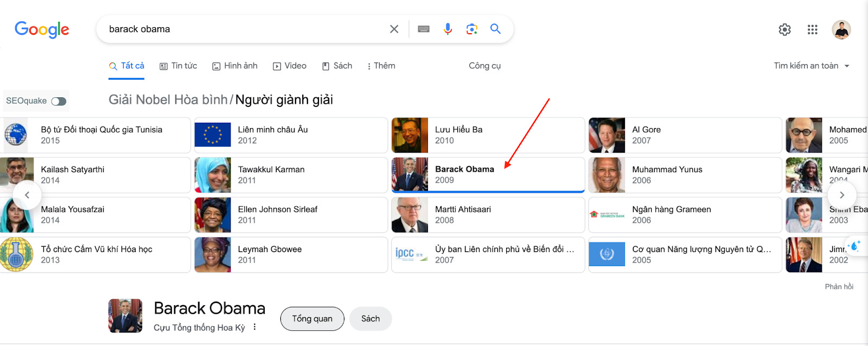The height and width of the screenshot is (346, 868).
Task: Switch to the Hình ảnh tab
Action: 235,66
